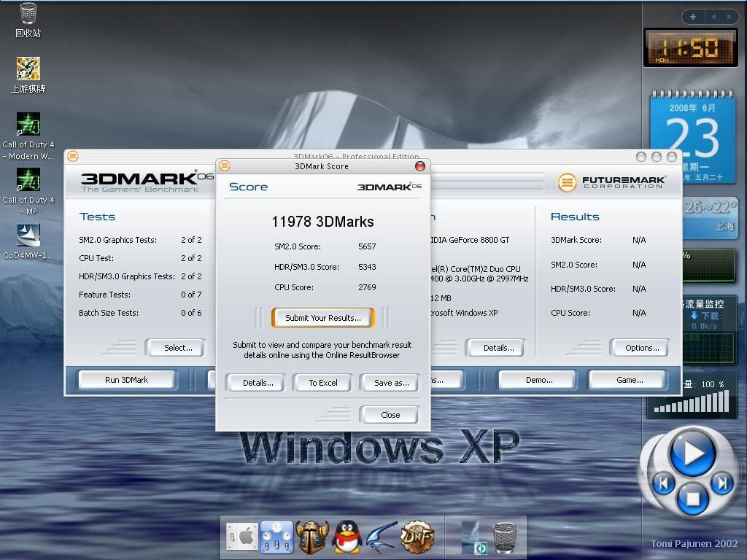Skip to the previous track in the media player
The width and height of the screenshot is (747, 560).
[x=663, y=484]
